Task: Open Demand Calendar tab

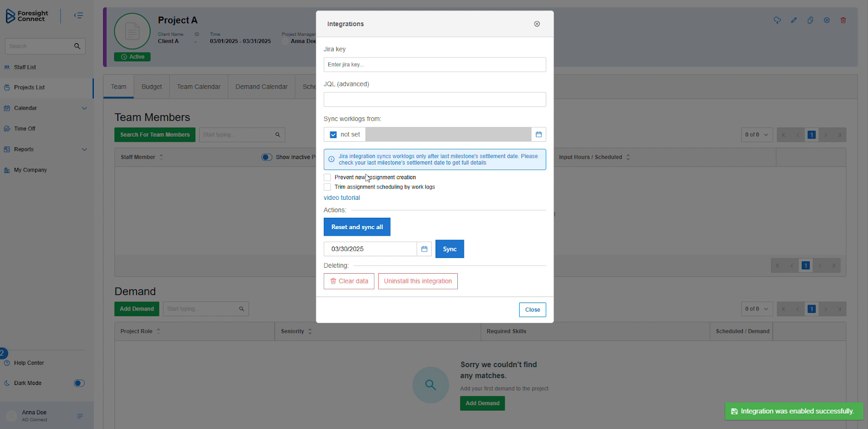Action: 261,87
